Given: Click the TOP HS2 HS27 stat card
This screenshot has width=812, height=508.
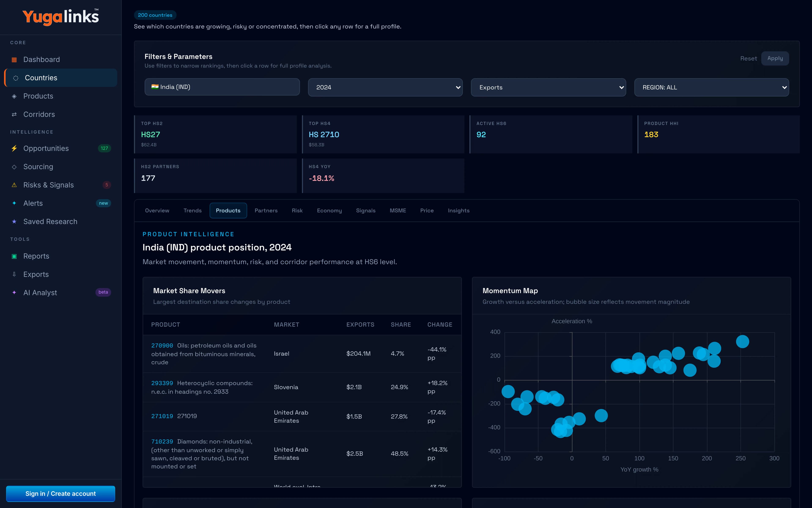Looking at the screenshot, I should coord(215,134).
